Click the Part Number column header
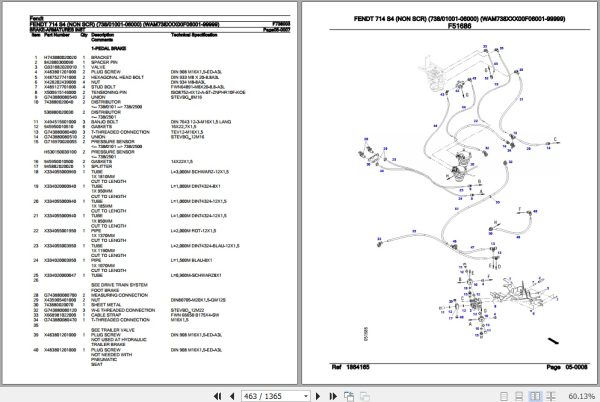This screenshot has height=402, width=600. (57, 35)
